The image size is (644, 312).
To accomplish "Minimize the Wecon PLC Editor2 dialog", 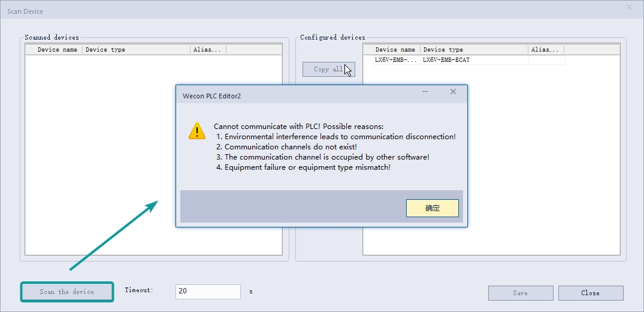I will (425, 92).
